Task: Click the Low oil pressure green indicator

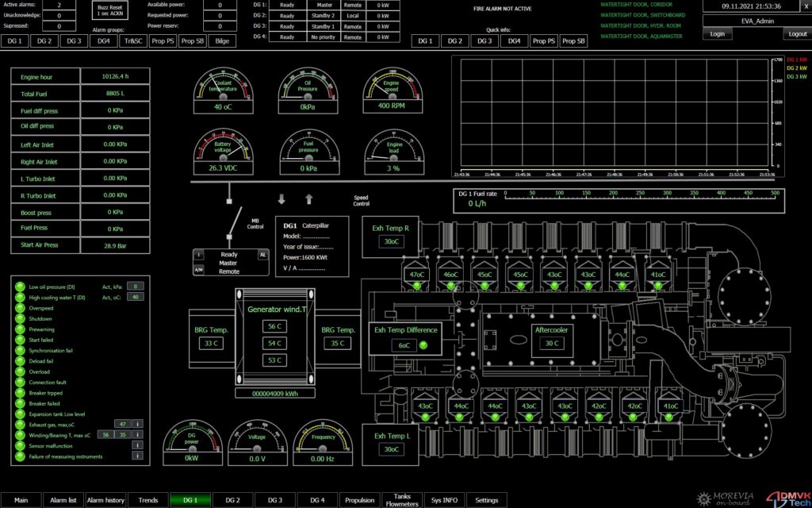Action: (20, 286)
